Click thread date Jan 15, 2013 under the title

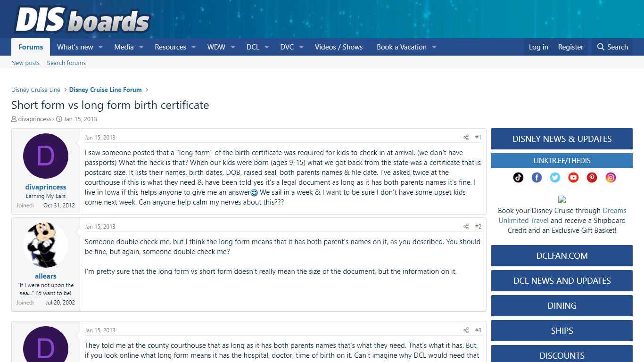(x=80, y=119)
